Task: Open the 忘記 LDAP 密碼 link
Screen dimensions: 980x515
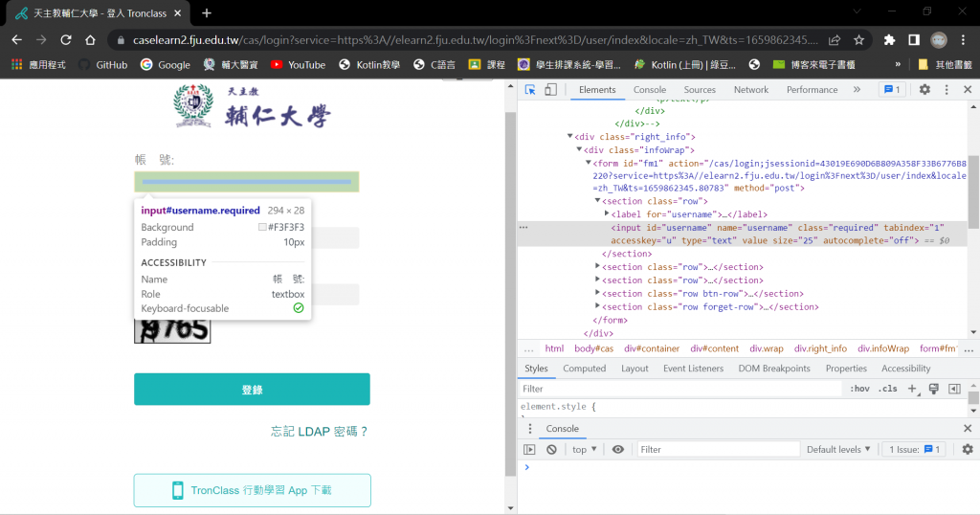Action: (320, 432)
